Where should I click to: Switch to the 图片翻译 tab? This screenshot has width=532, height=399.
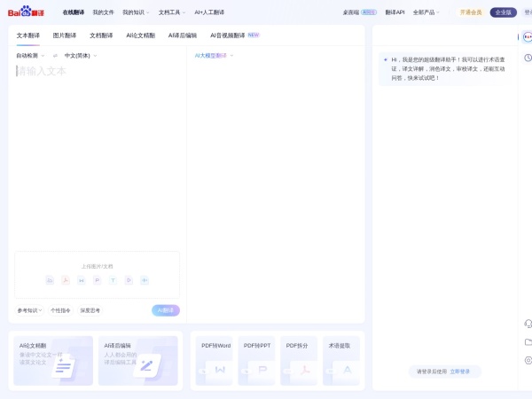point(65,35)
